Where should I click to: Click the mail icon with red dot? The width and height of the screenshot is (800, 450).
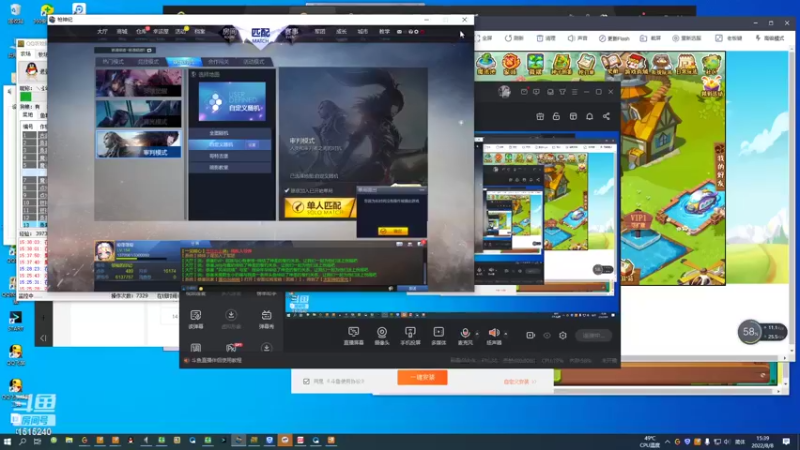coord(524,91)
